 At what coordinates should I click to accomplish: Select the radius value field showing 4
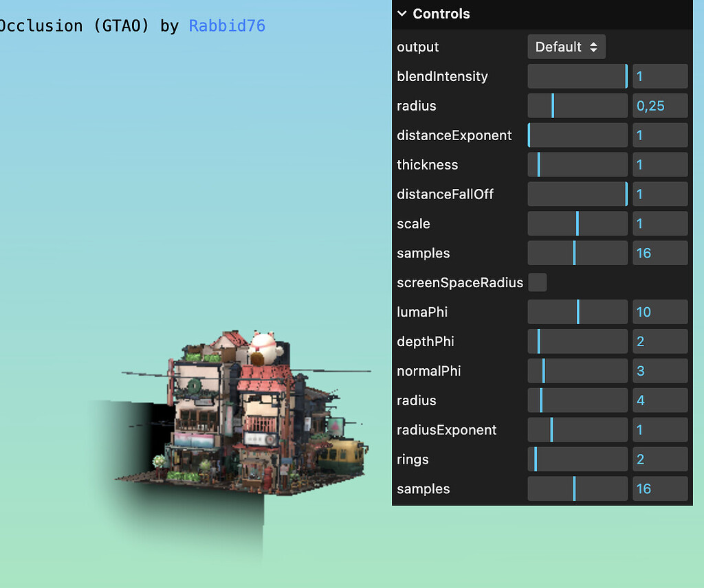point(659,400)
